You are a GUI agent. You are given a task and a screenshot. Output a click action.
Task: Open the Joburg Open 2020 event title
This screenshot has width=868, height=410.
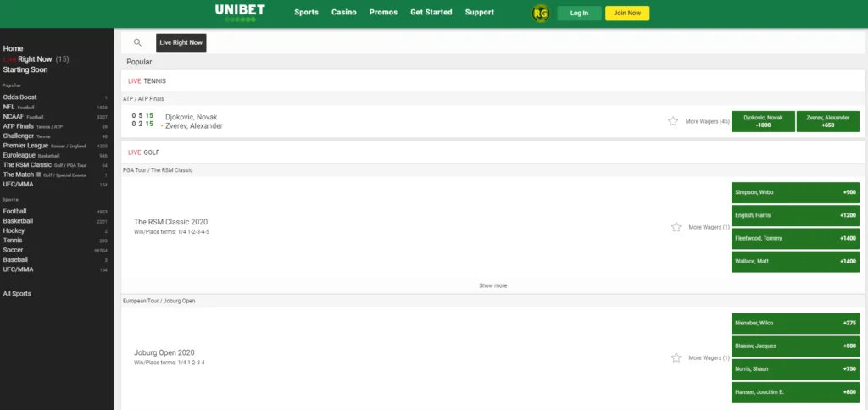pos(164,352)
